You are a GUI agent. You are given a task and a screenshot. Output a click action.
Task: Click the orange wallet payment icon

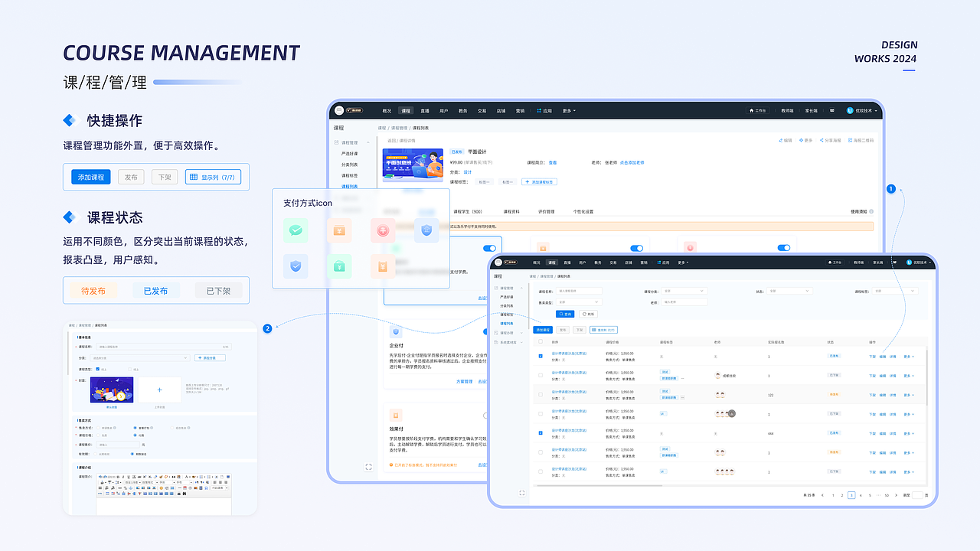[339, 230]
